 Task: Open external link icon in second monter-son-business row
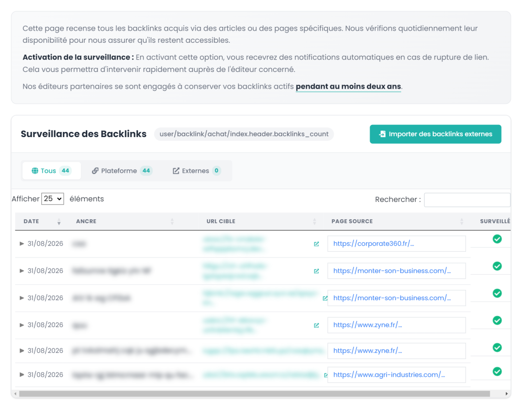click(x=325, y=298)
